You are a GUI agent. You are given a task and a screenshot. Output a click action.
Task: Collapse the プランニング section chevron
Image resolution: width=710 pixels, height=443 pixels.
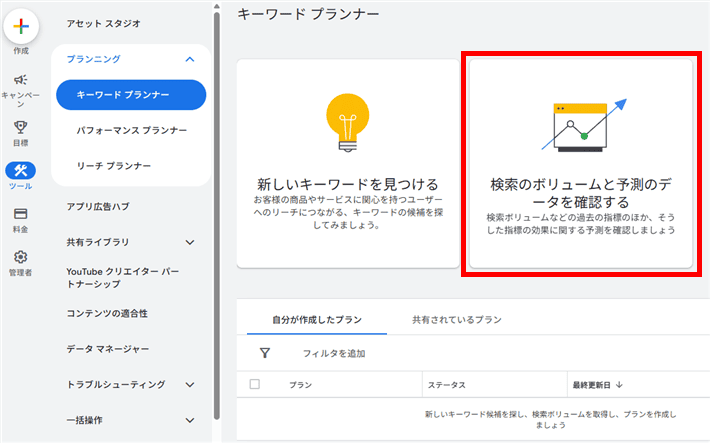pos(190,59)
